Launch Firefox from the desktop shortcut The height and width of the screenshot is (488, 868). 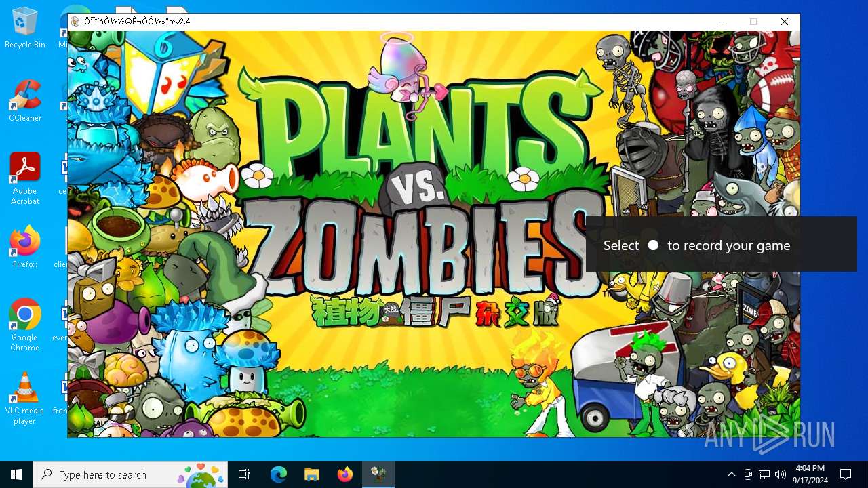[25, 247]
